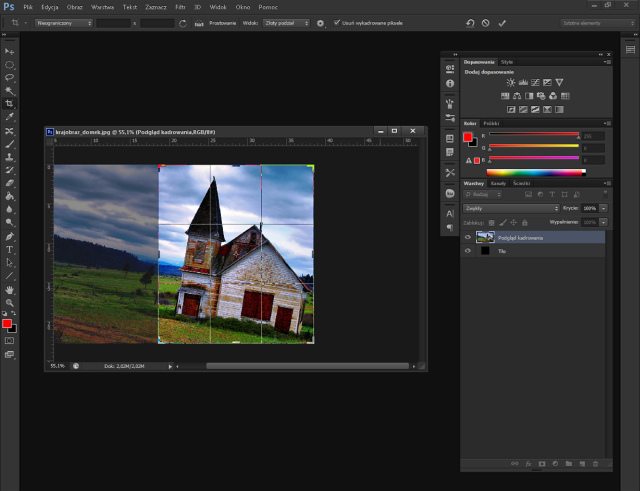Select the Paint Bucket tool
640x491 pixels.
[9, 196]
